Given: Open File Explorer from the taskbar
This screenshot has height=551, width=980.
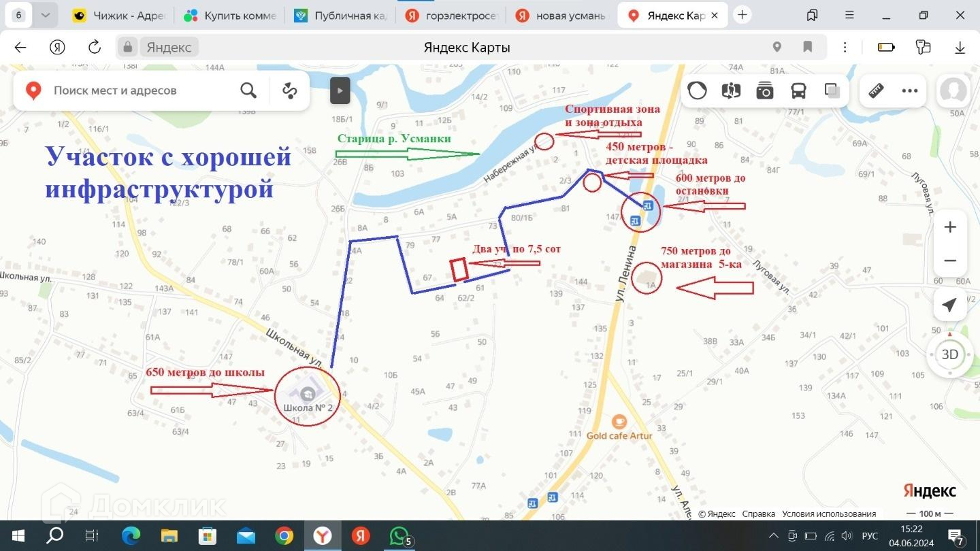Looking at the screenshot, I should pos(169,536).
